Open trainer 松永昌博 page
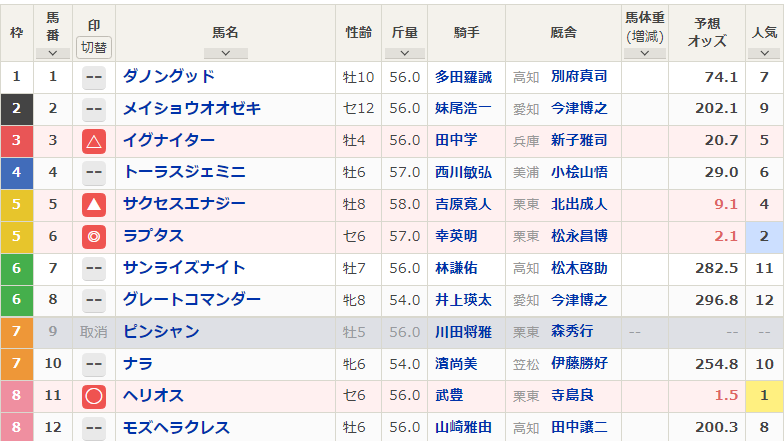Viewport: 784px width, 441px height. [579, 236]
